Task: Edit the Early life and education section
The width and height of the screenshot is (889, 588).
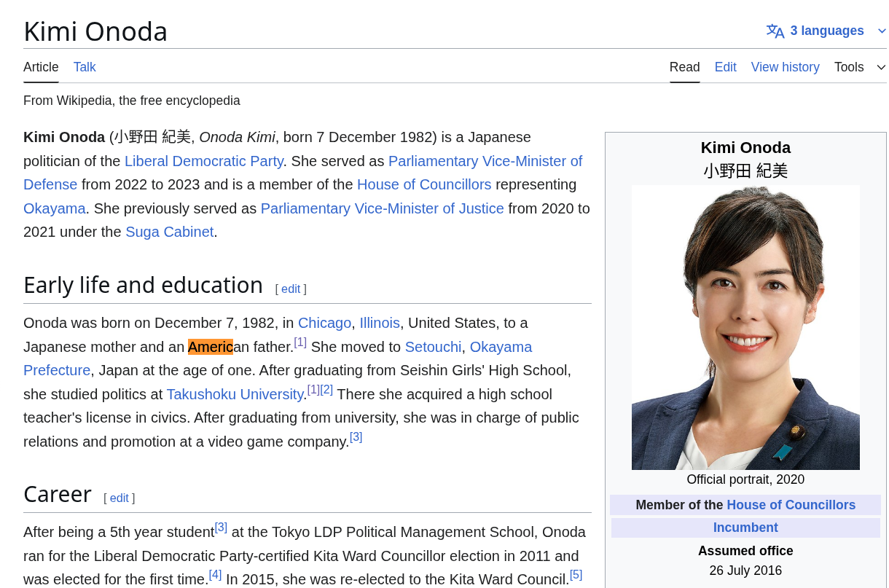Action: click(x=291, y=289)
